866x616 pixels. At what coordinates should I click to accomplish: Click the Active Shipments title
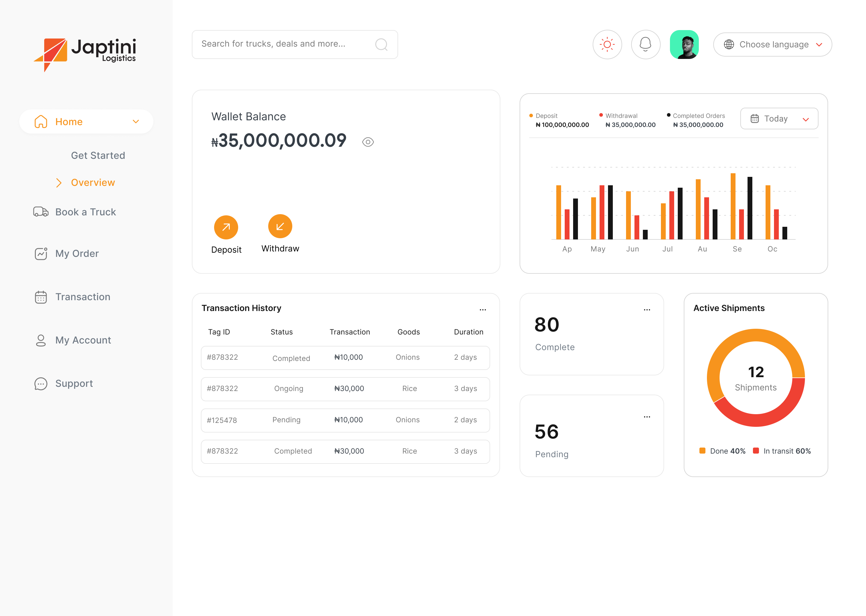(729, 308)
